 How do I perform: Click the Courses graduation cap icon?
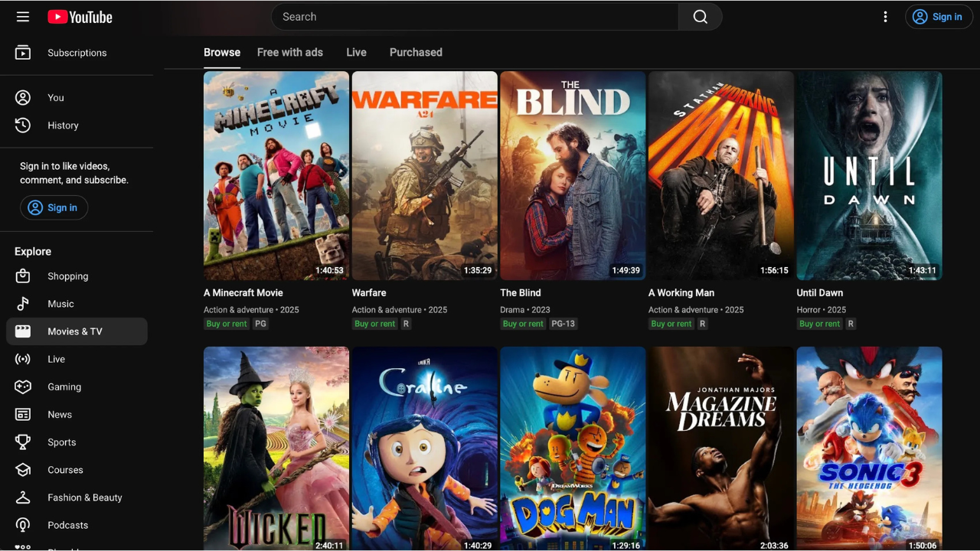23,470
